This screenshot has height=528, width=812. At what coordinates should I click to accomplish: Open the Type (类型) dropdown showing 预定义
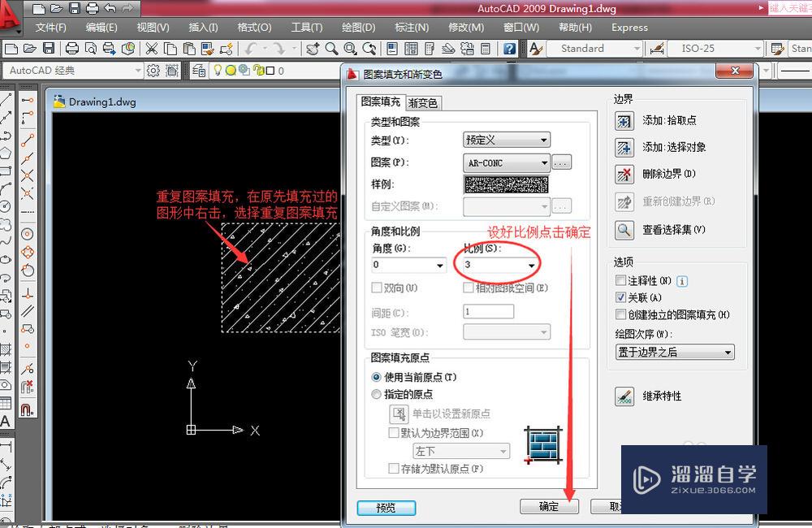[506, 140]
